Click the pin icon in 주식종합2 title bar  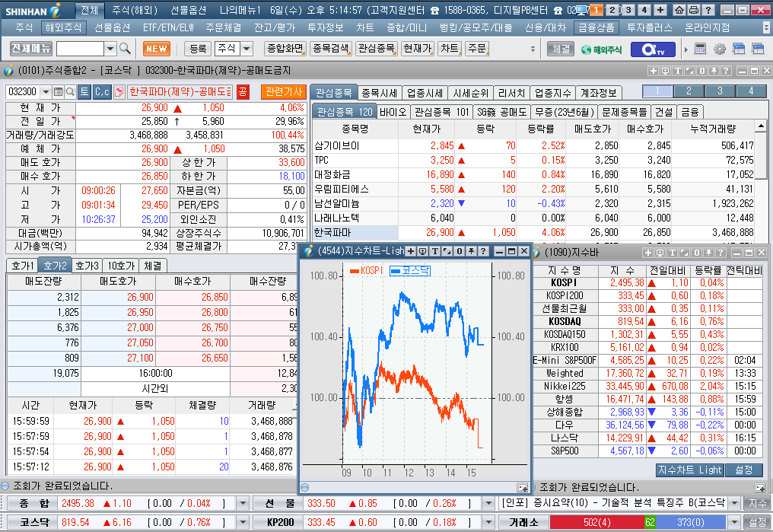[714, 71]
